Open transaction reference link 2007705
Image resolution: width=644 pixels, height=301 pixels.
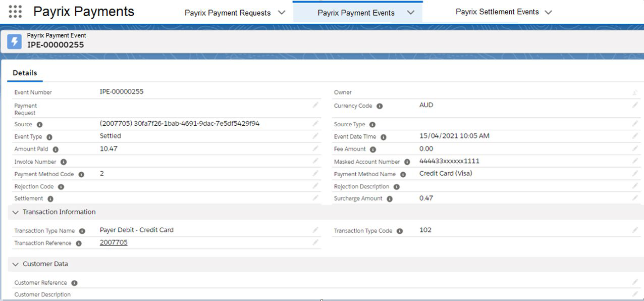(114, 242)
